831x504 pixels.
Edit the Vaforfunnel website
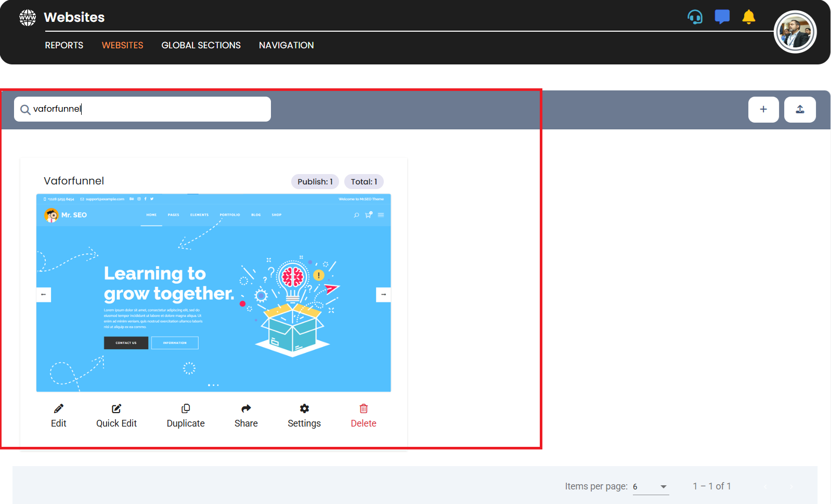(x=59, y=416)
